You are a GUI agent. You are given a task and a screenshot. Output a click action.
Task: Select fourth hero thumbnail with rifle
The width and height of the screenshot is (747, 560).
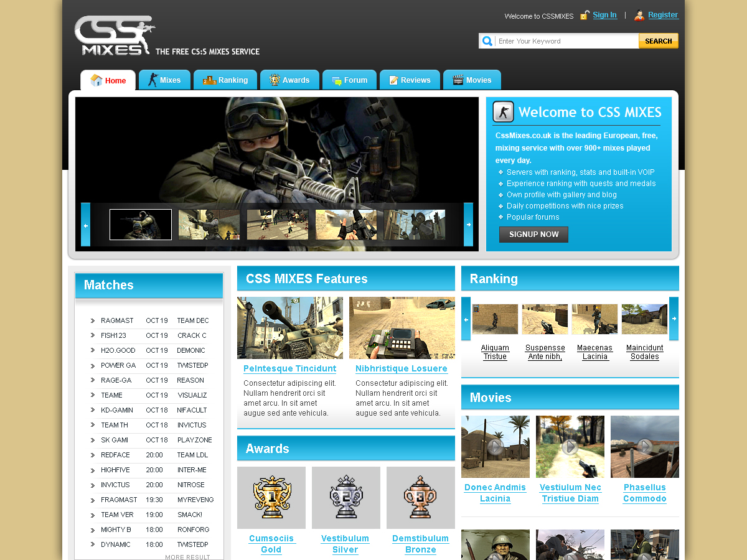346,225
